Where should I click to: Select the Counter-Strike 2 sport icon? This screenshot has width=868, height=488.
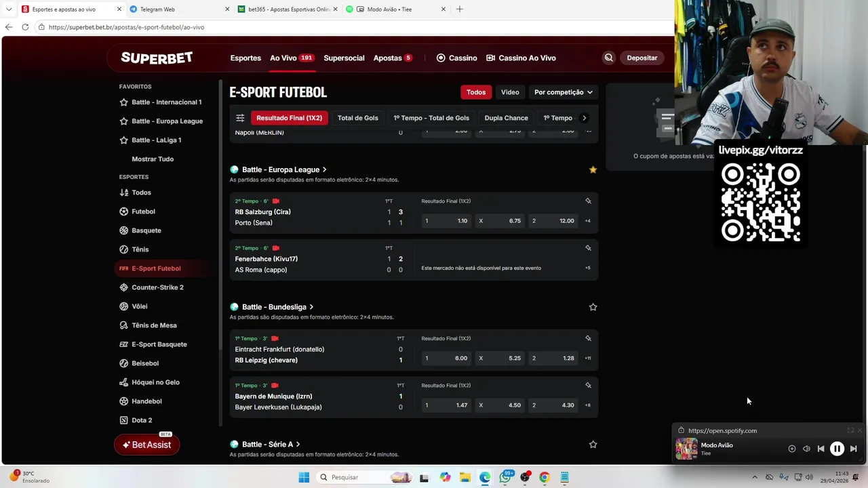123,287
